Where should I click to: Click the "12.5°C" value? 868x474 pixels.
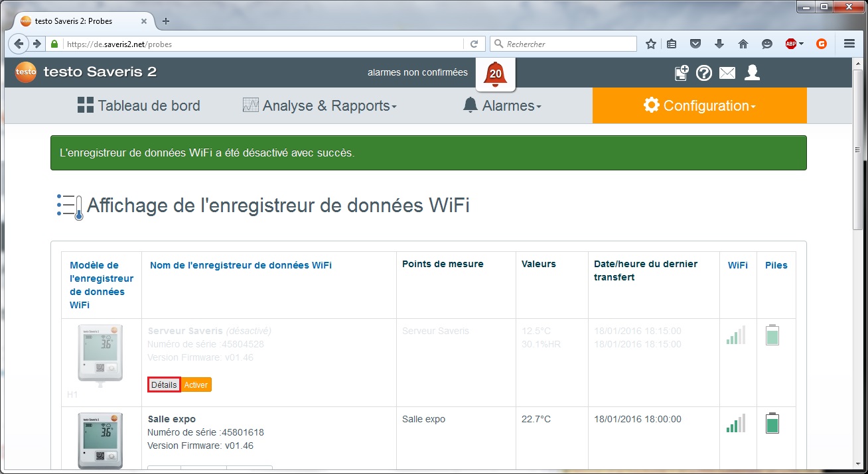536,331
